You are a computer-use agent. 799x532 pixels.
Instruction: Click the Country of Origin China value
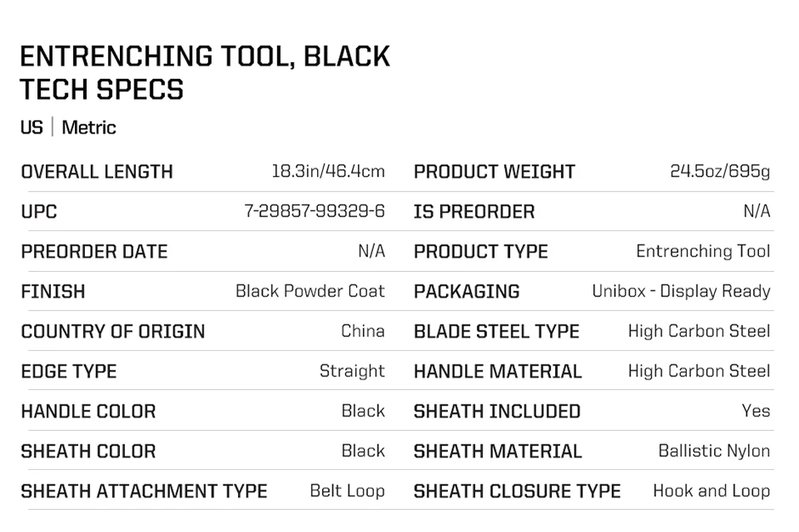363,331
